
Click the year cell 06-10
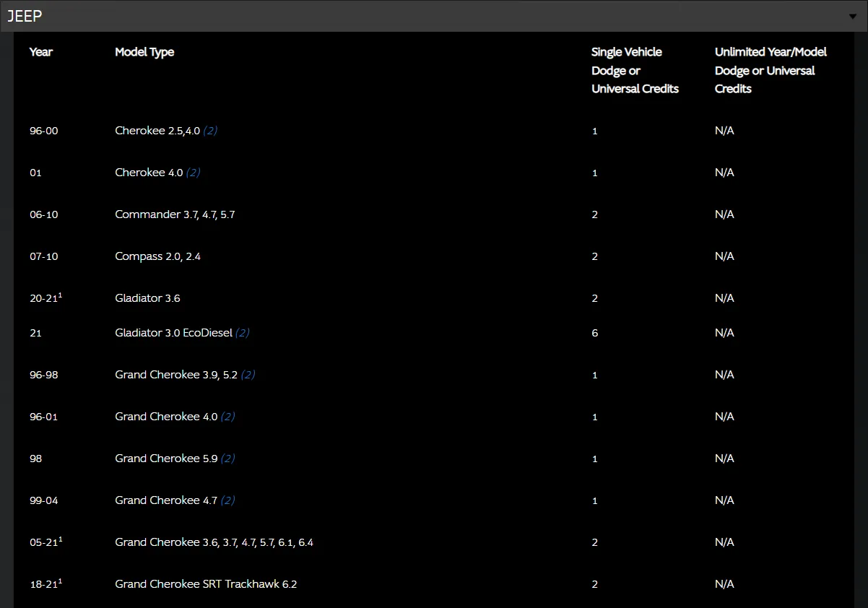point(44,215)
